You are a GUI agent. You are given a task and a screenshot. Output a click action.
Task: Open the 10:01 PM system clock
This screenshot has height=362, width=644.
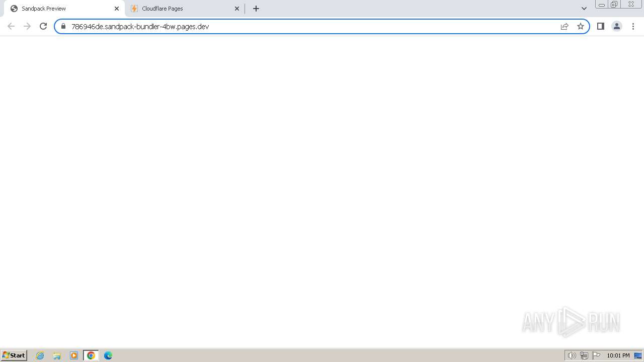[618, 355]
